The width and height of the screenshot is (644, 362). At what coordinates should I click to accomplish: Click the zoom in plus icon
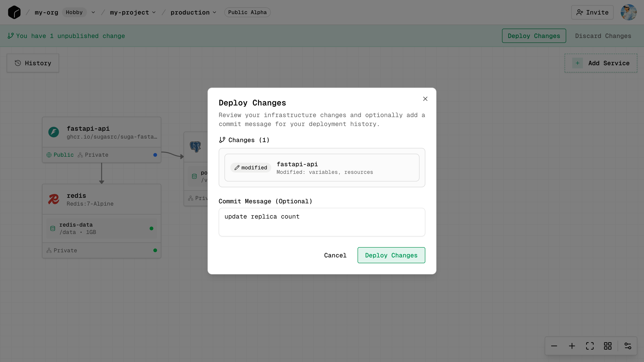coord(572,346)
